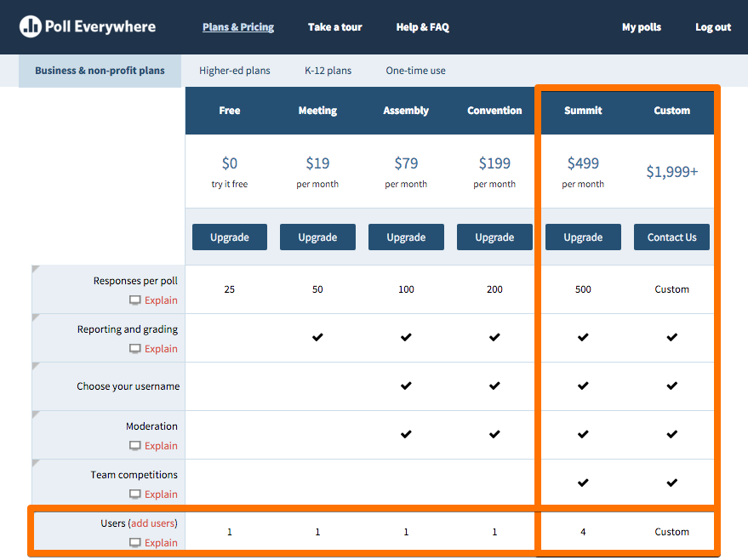The height and width of the screenshot is (560, 748).
Task: Click the Choose your username row label
Action: [128, 386]
